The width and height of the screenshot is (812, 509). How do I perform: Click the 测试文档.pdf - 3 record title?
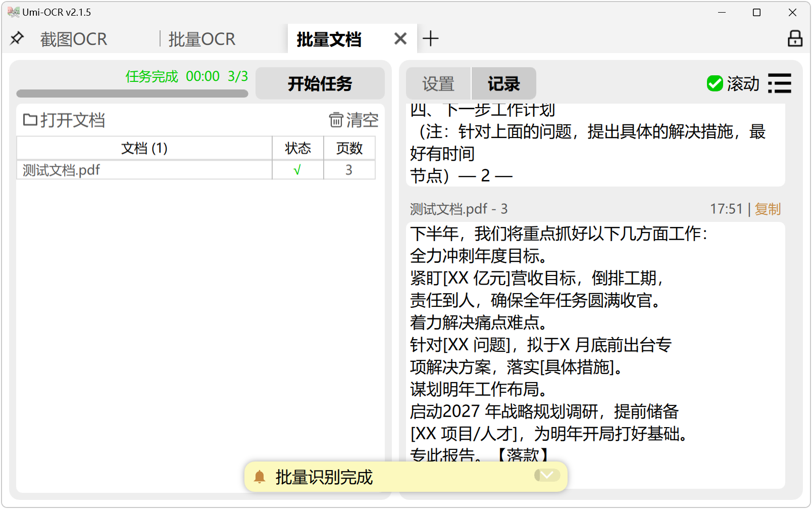click(459, 209)
